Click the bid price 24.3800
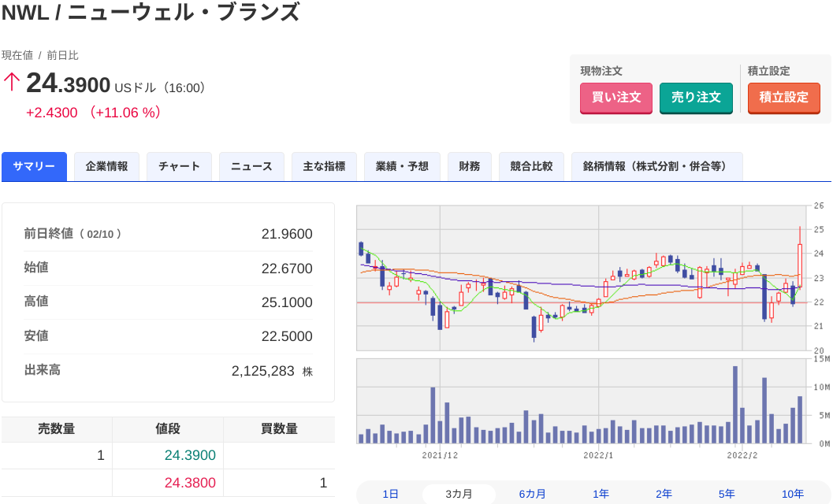The height and width of the screenshot is (504, 833). 190,483
